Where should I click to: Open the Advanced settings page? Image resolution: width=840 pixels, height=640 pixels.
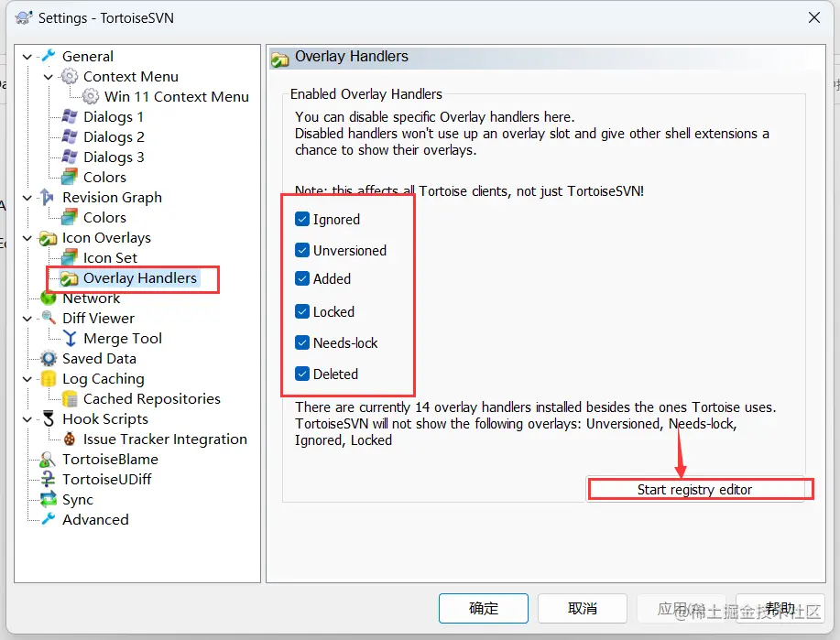point(95,519)
